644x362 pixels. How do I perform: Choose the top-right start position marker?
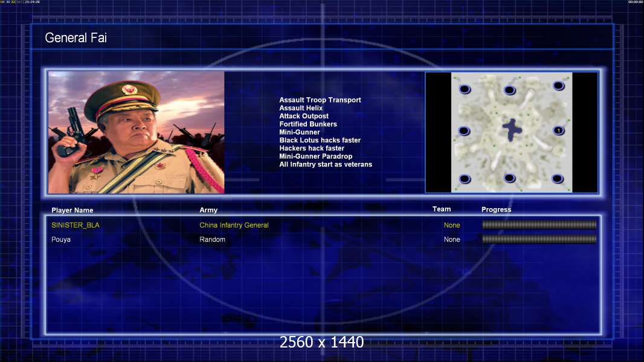pos(558,85)
